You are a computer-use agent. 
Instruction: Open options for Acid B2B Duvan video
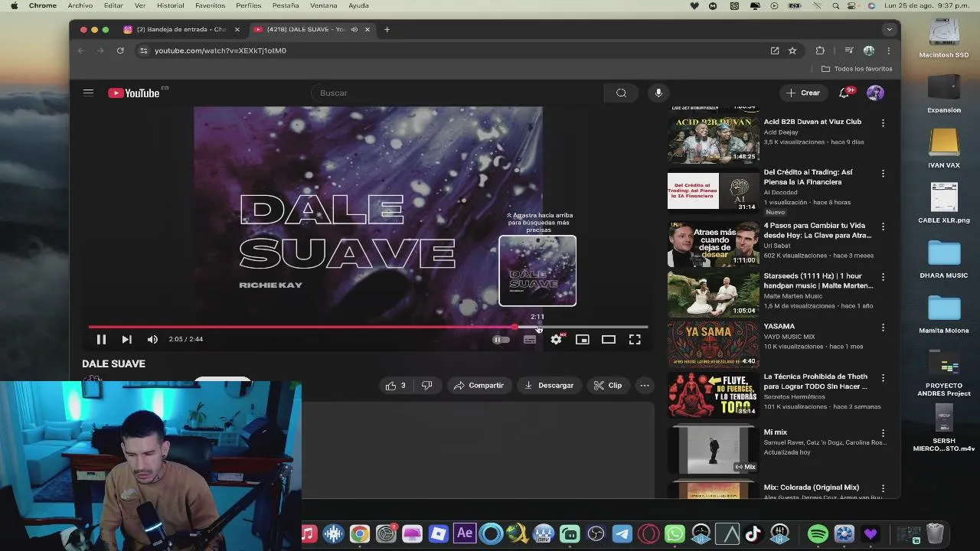pyautogui.click(x=883, y=123)
